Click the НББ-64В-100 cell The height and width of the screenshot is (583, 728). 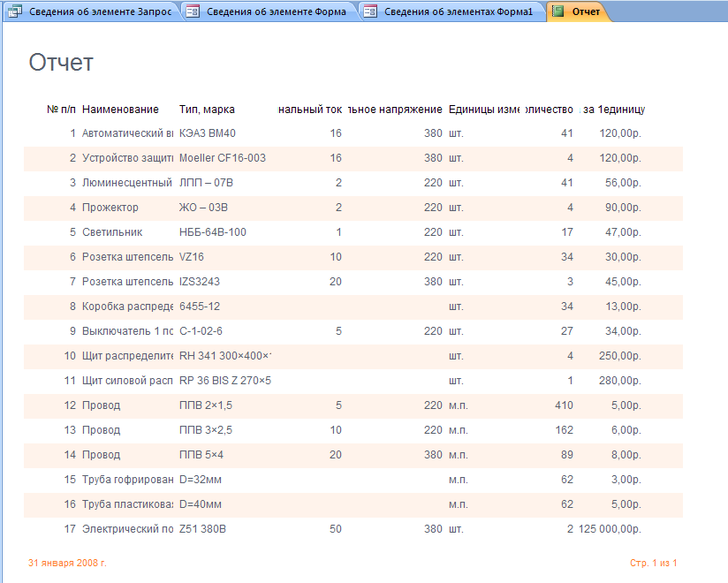[213, 232]
